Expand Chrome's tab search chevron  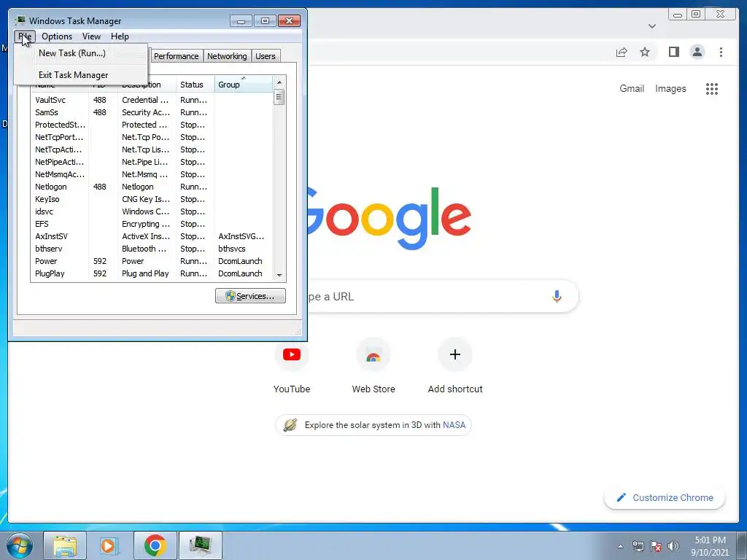click(652, 26)
